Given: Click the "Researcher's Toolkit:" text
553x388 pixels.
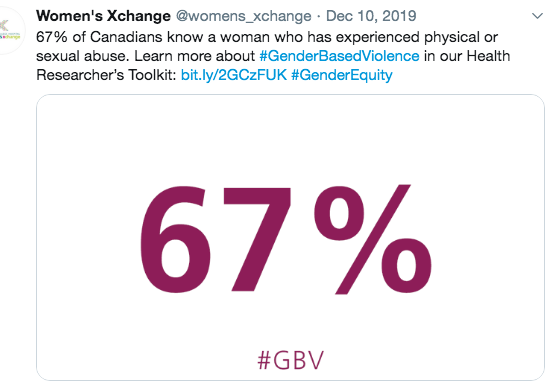Looking at the screenshot, I should pyautogui.click(x=106, y=75).
